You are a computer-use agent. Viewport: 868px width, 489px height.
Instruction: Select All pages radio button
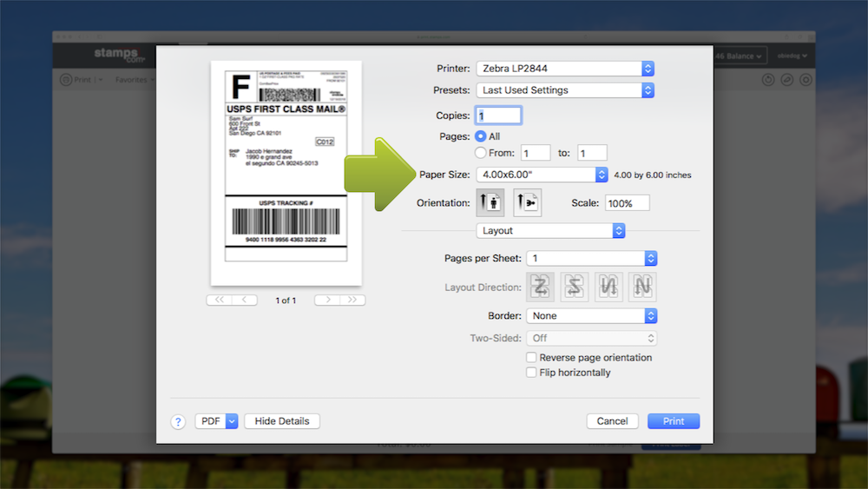point(481,136)
